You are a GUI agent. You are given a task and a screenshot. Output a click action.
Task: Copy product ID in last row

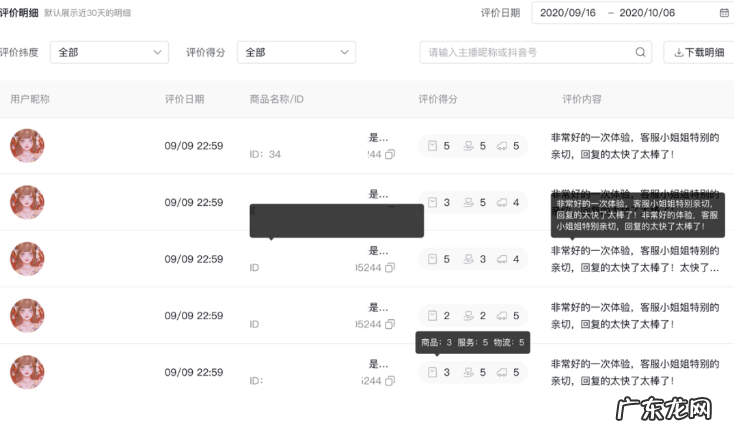pyautogui.click(x=390, y=381)
